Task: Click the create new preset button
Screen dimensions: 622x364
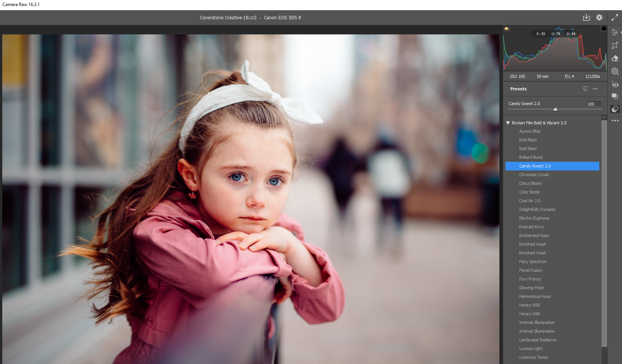Action: 585,89
